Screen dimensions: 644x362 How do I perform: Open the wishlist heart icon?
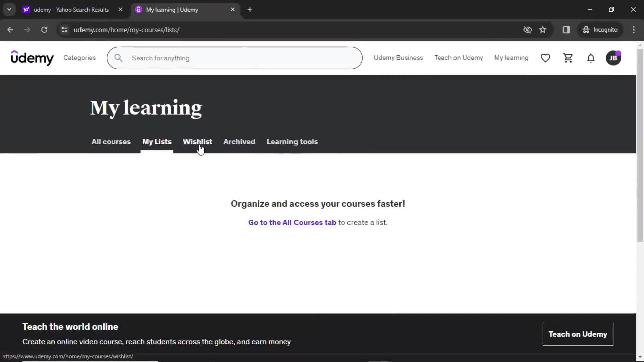545,58
